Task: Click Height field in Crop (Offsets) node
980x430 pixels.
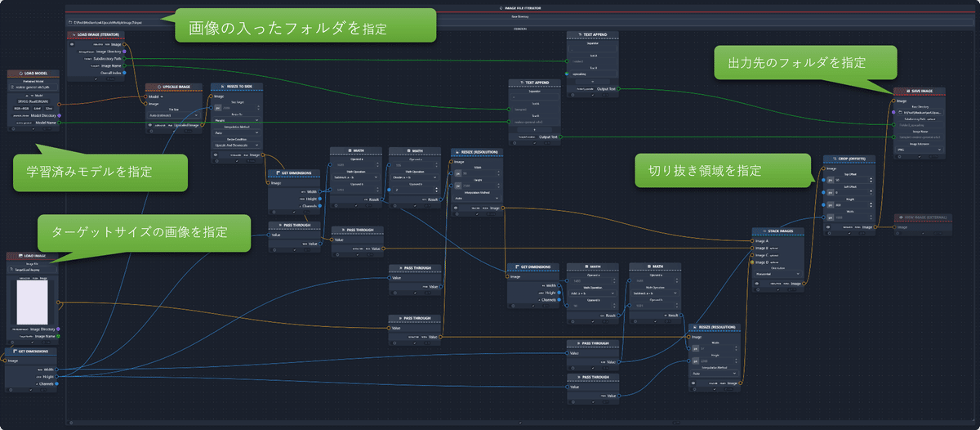Action: [849, 205]
